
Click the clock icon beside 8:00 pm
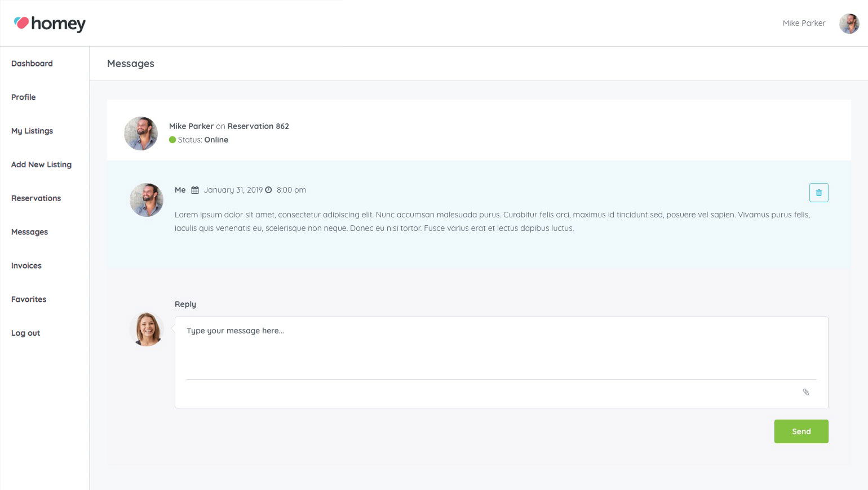pyautogui.click(x=269, y=190)
